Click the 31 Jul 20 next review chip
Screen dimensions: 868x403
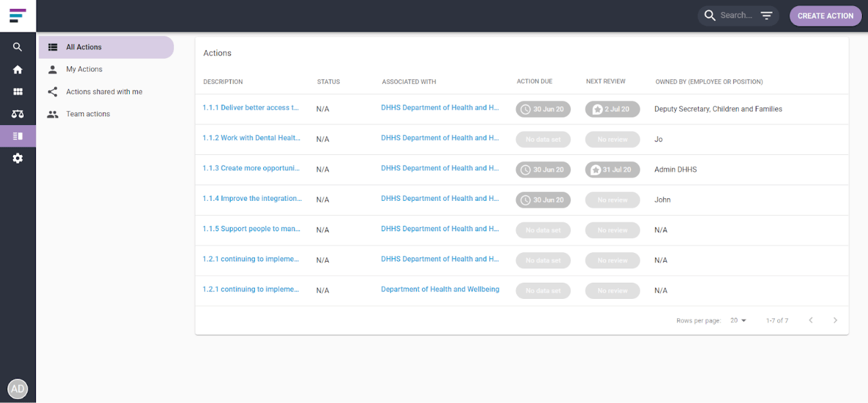(x=612, y=170)
